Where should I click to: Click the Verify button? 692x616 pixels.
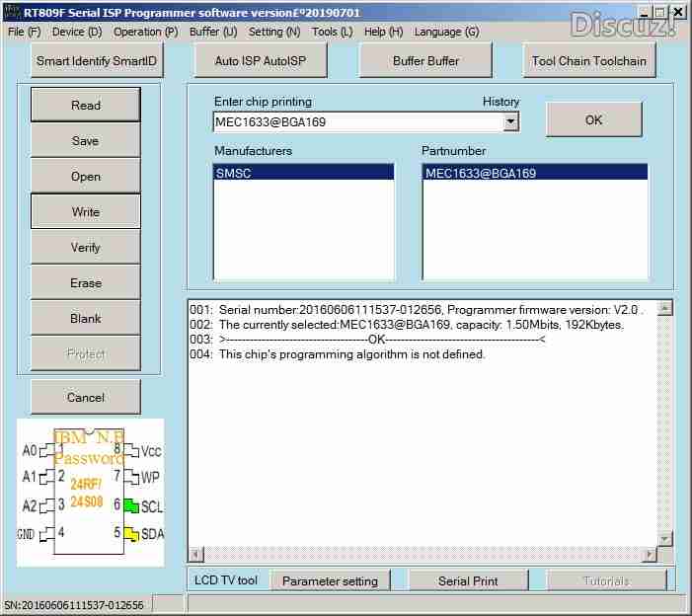tap(86, 247)
